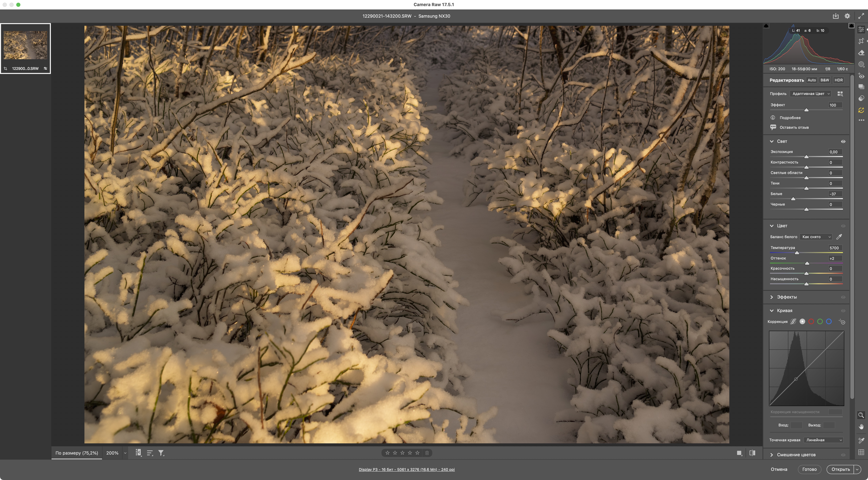This screenshot has width=868, height=480.
Task: Toggle before/after split view icon
Action: [x=752, y=453]
